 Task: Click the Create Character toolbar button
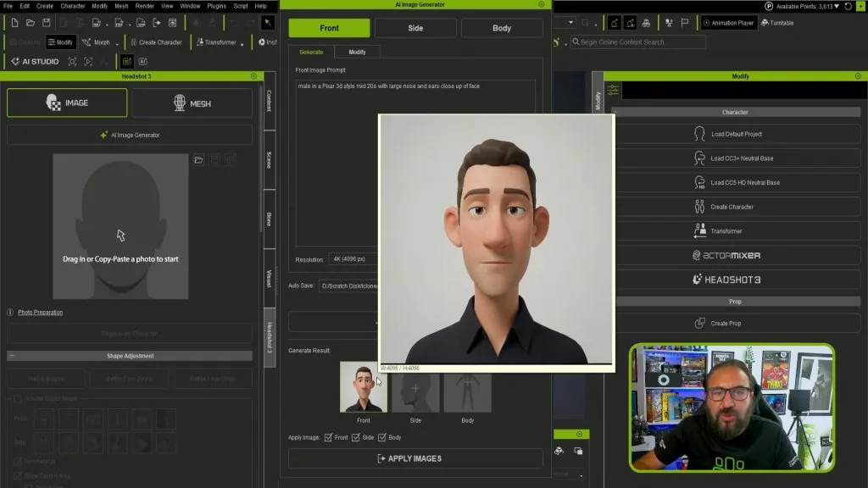(x=156, y=42)
